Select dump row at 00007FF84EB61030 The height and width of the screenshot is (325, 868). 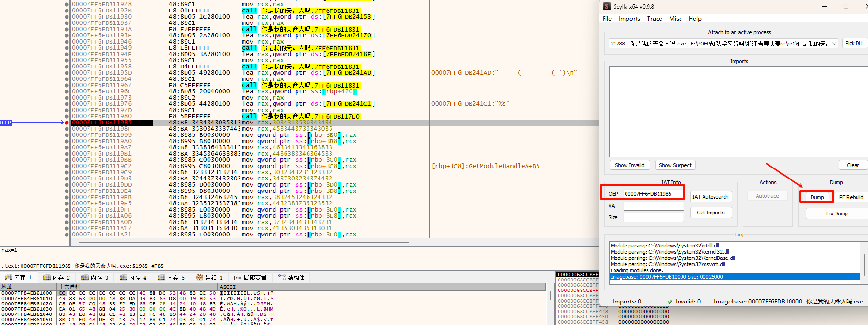coord(138,309)
